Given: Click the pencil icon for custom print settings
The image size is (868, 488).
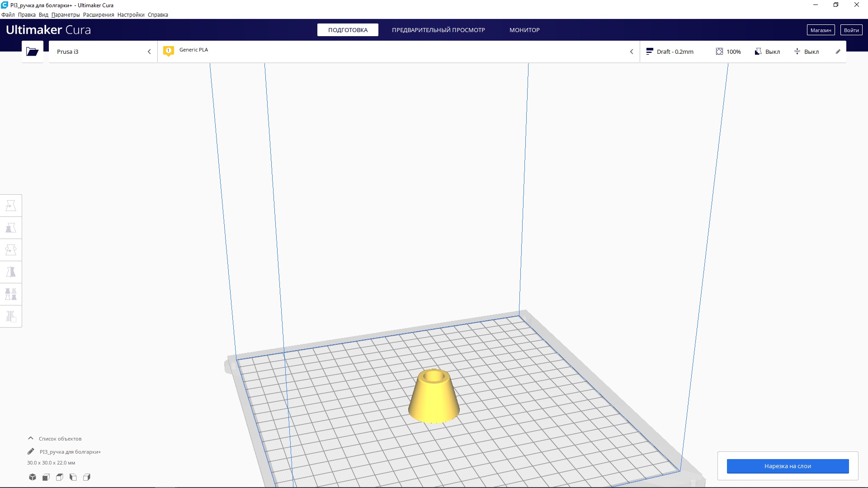Looking at the screenshot, I should click(x=838, y=52).
